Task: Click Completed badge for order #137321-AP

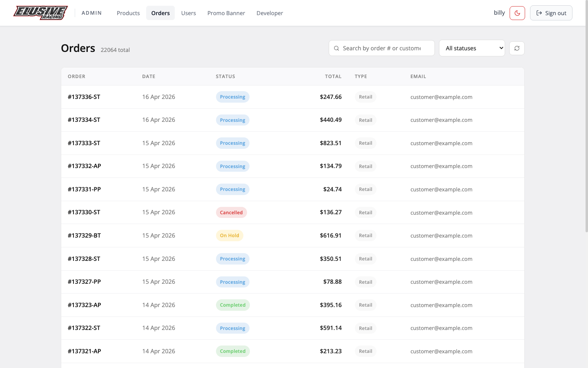Action: pyautogui.click(x=233, y=351)
